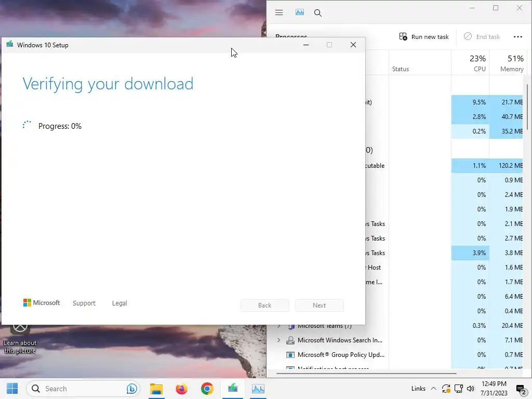This screenshot has width=532, height=399.
Task: Open Task Manager search icon
Action: 317,13
